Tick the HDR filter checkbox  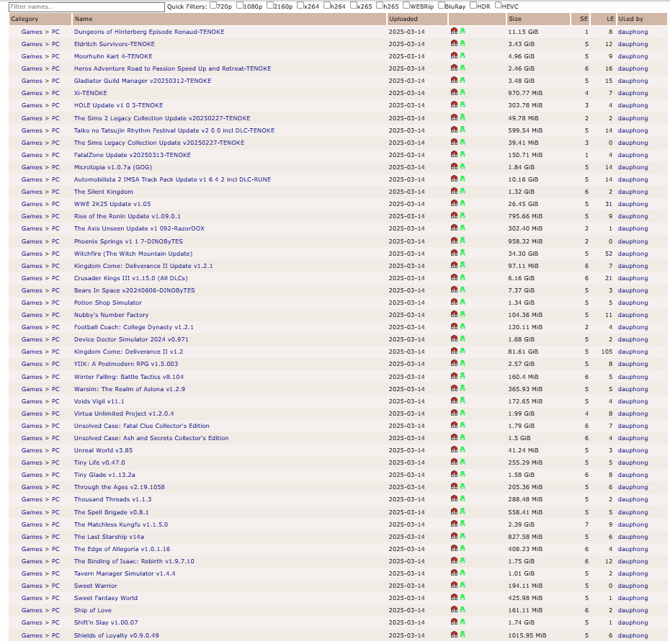click(x=473, y=6)
